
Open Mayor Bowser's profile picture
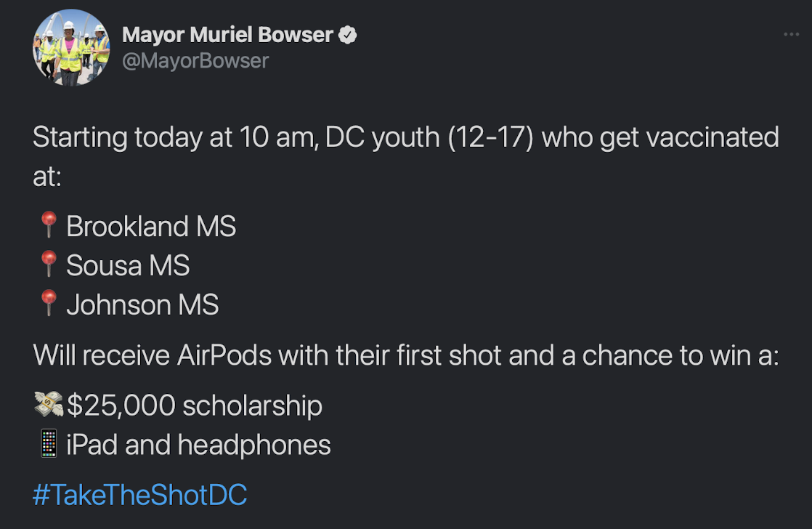coord(71,48)
